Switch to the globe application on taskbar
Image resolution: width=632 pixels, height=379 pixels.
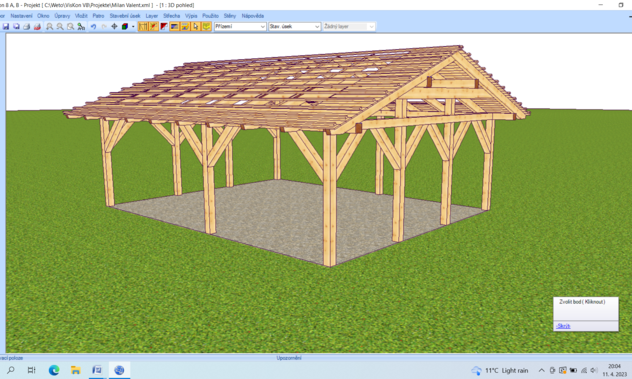pyautogui.click(x=119, y=370)
